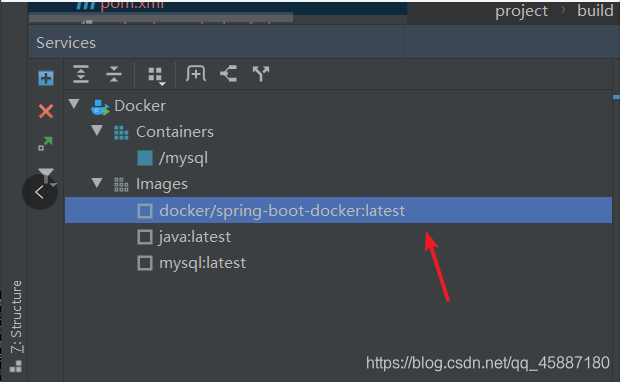Open the filter funnel icon
This screenshot has width=620, height=382.
47,175
